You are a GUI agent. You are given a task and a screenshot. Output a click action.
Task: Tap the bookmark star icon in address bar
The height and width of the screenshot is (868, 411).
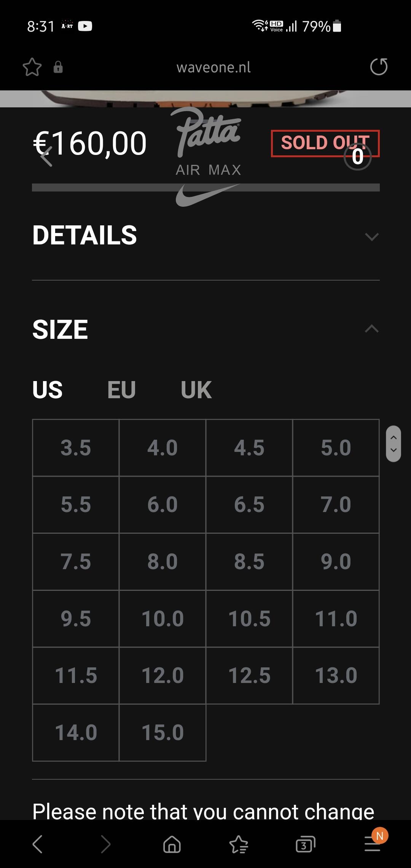(32, 67)
